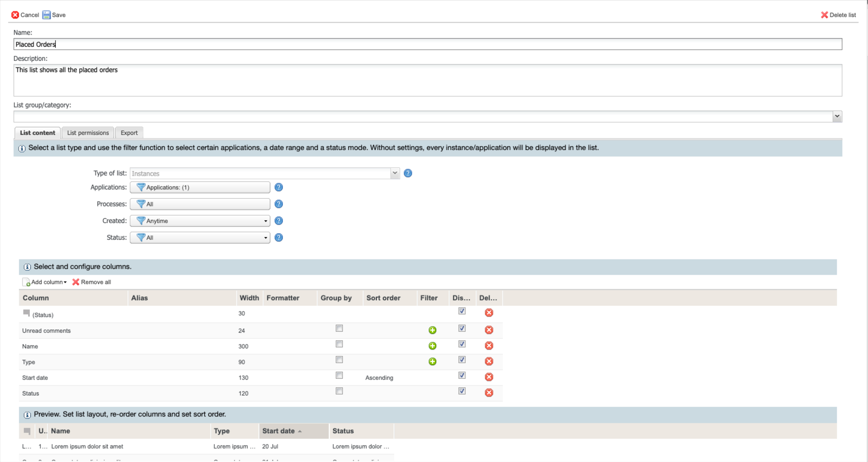Open the Export tab
The image size is (868, 462).
(x=129, y=133)
